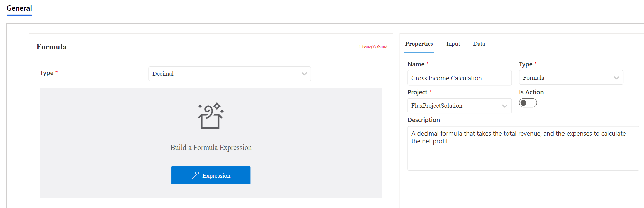Screen dimensions: 644x208
Task: Open the Formula type dropdown in Properties
Action: coord(571,78)
